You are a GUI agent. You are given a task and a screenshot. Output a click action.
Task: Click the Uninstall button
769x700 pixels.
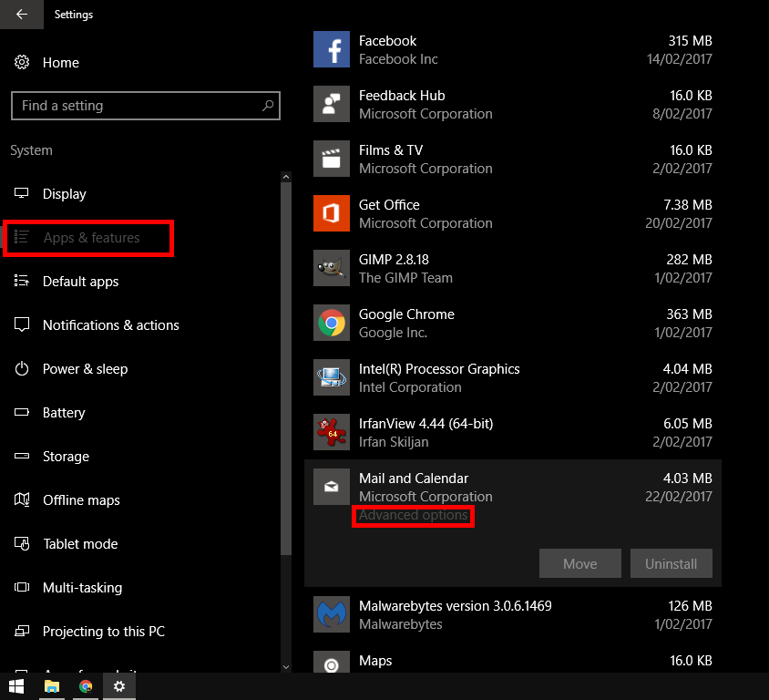click(671, 563)
